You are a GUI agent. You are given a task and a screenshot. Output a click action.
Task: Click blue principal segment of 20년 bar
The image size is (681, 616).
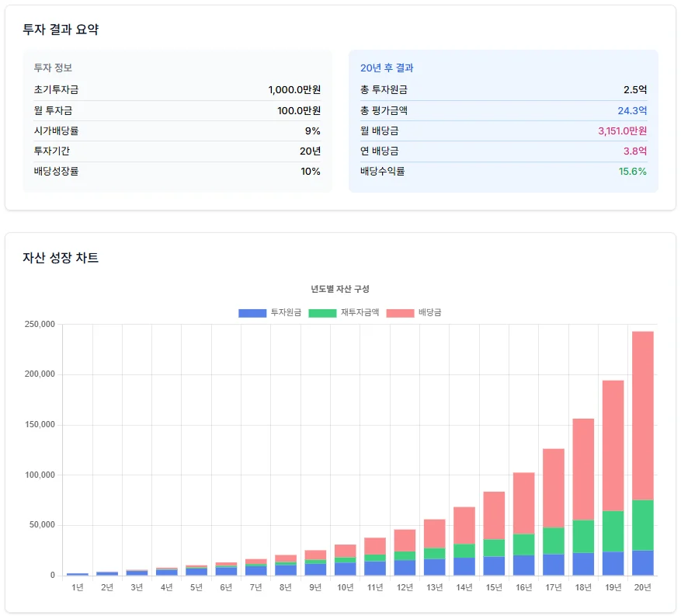[x=642, y=562]
